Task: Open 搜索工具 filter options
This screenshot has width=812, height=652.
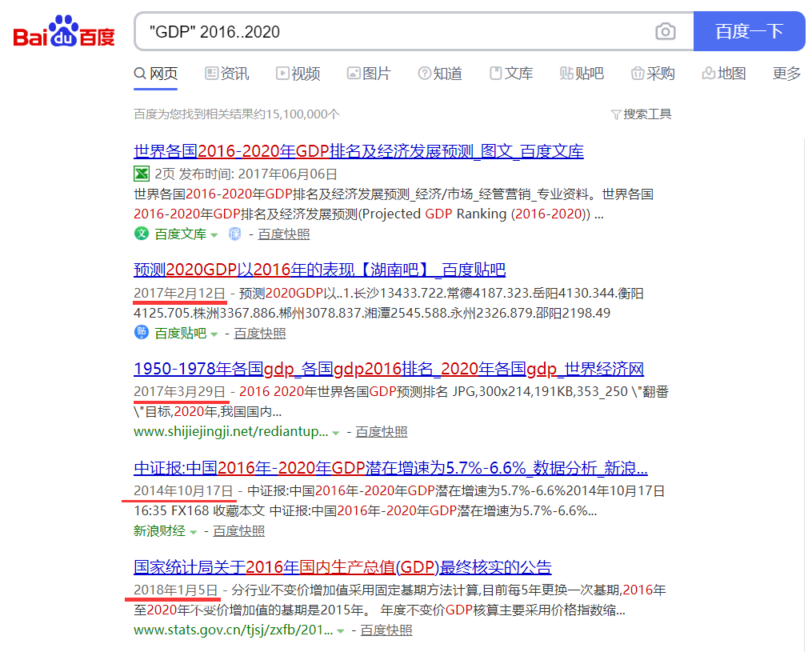Action: point(641,114)
